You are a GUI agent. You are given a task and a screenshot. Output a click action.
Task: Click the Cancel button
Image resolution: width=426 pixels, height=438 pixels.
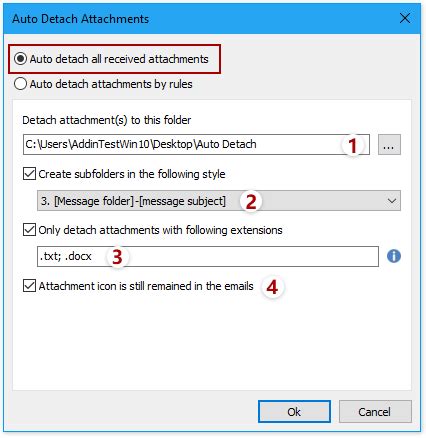[375, 412]
